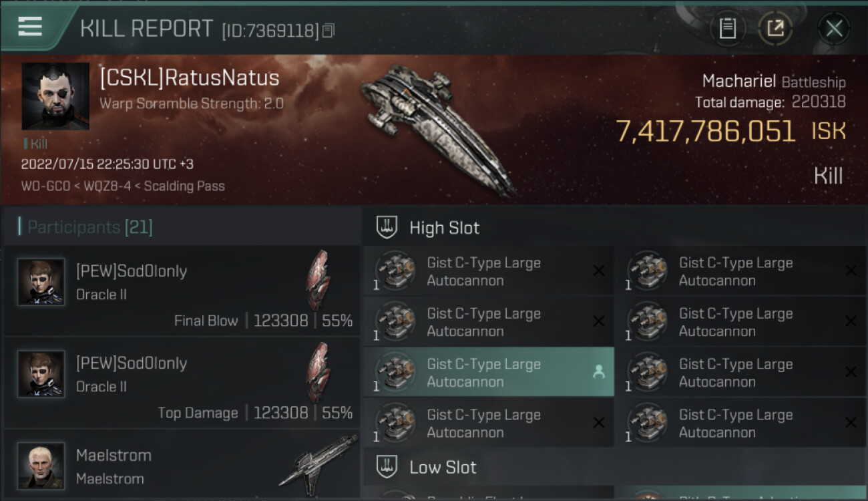
Task: Share the kill report via export icon
Action: tap(775, 29)
